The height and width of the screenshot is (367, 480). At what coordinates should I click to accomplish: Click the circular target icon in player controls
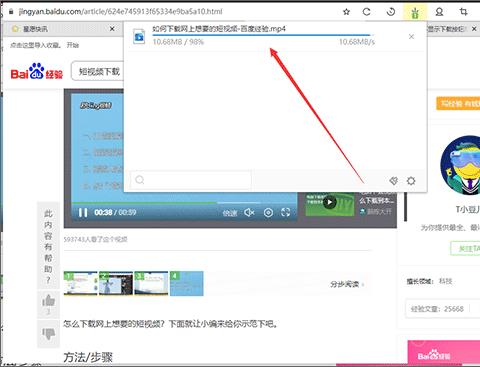coord(268,213)
